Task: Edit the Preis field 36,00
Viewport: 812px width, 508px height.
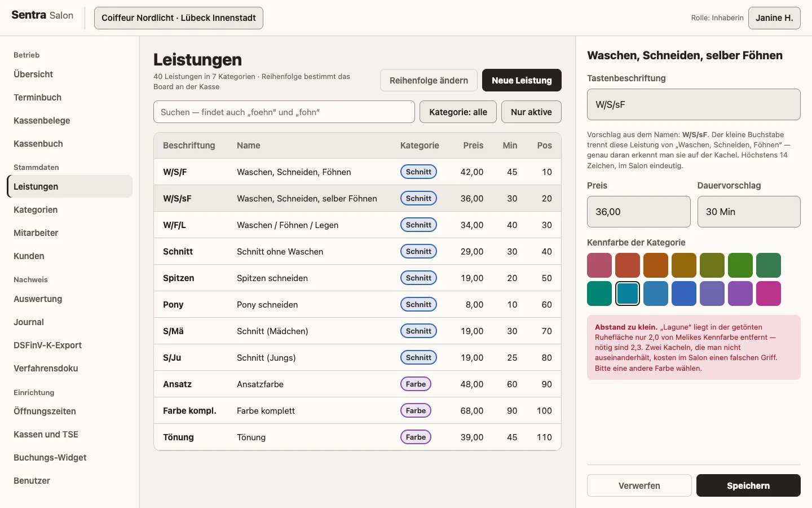Action: [x=639, y=212]
